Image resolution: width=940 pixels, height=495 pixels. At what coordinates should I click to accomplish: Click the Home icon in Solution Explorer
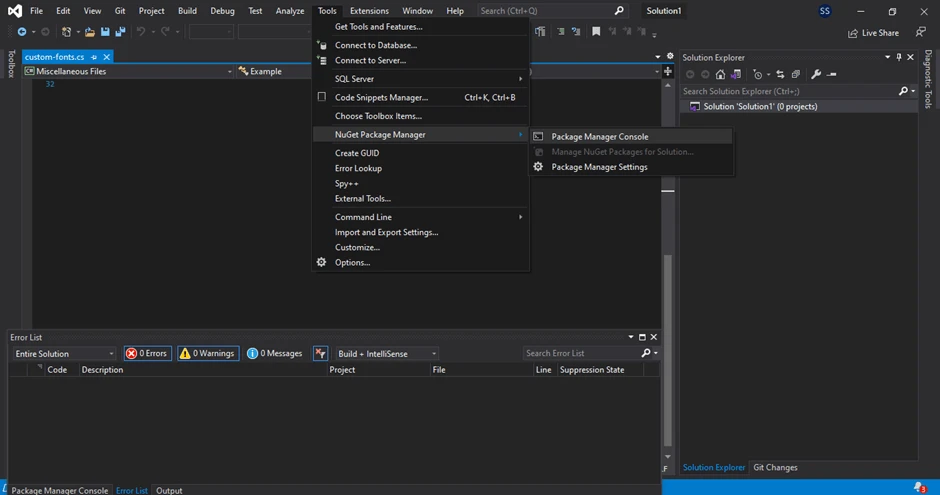[x=720, y=74]
